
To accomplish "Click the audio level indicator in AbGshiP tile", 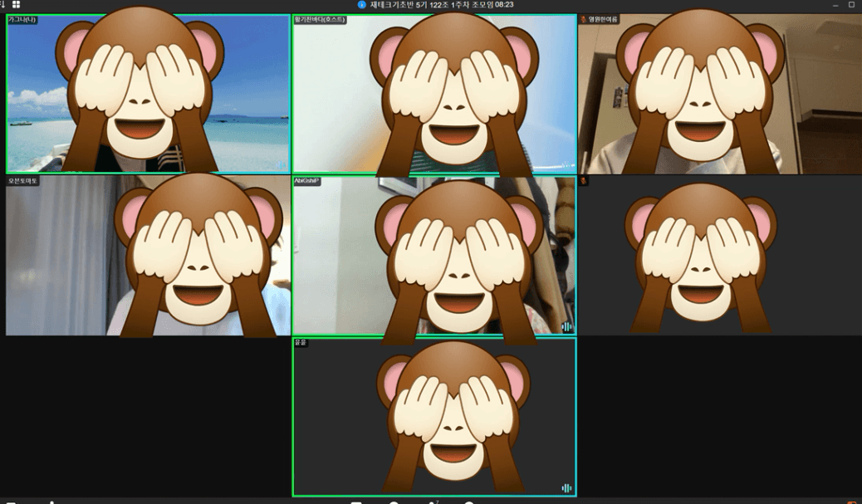I will click(566, 326).
